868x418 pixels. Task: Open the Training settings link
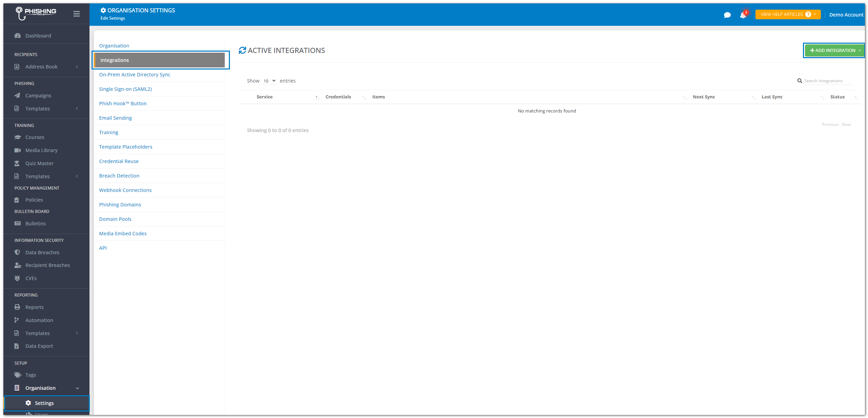[x=108, y=132]
